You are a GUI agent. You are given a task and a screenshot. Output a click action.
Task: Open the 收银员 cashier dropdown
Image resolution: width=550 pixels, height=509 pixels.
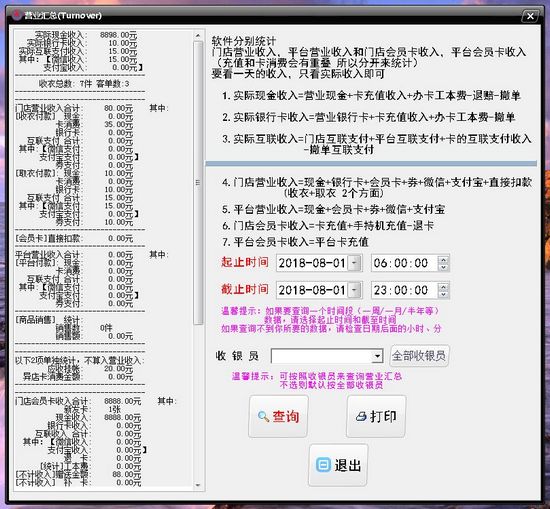pos(377,356)
